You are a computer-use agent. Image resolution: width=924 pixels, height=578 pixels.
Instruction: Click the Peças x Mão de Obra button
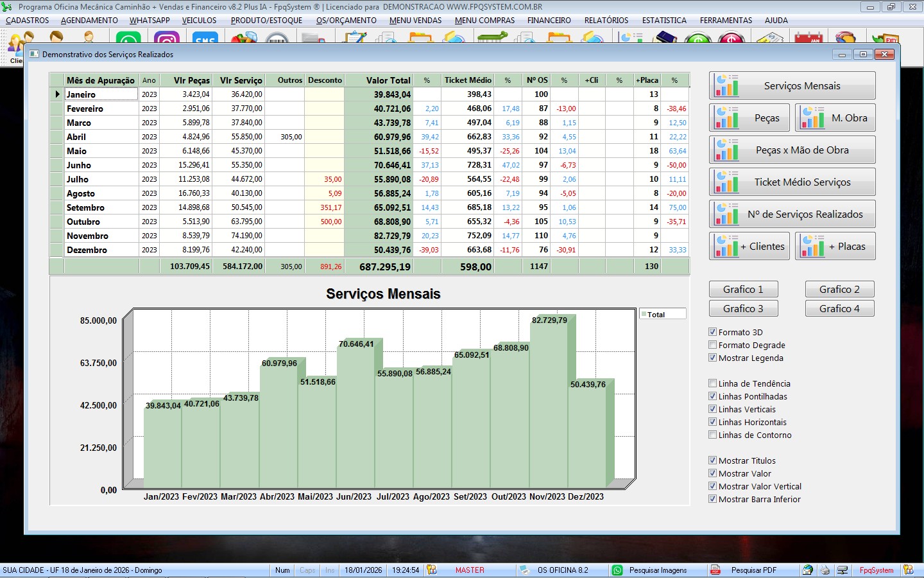coord(792,150)
